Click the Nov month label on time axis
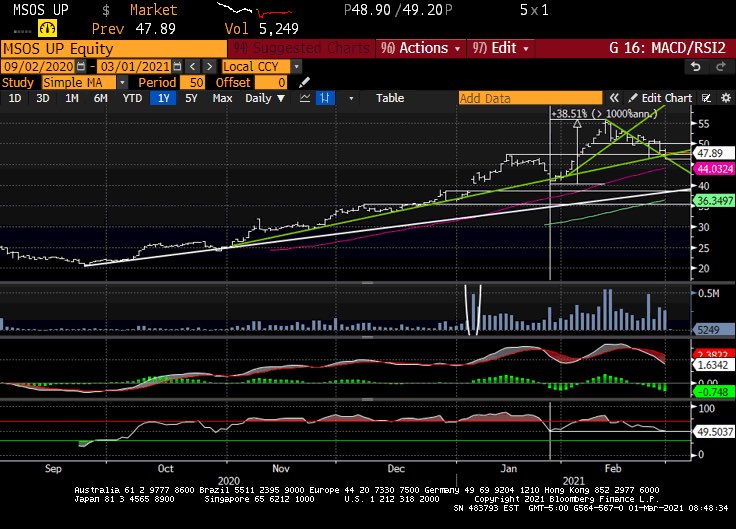This screenshot has width=736, height=529. pos(281,468)
